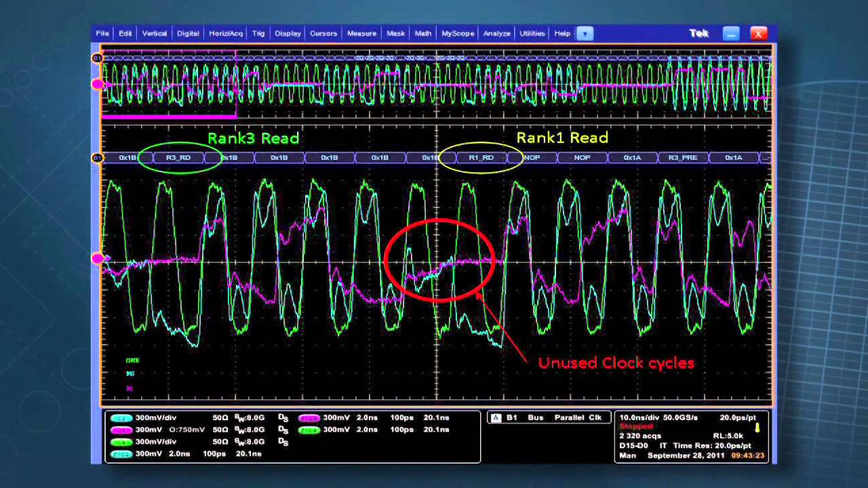
Task: Click the DQ waveform label
Action: click(129, 388)
